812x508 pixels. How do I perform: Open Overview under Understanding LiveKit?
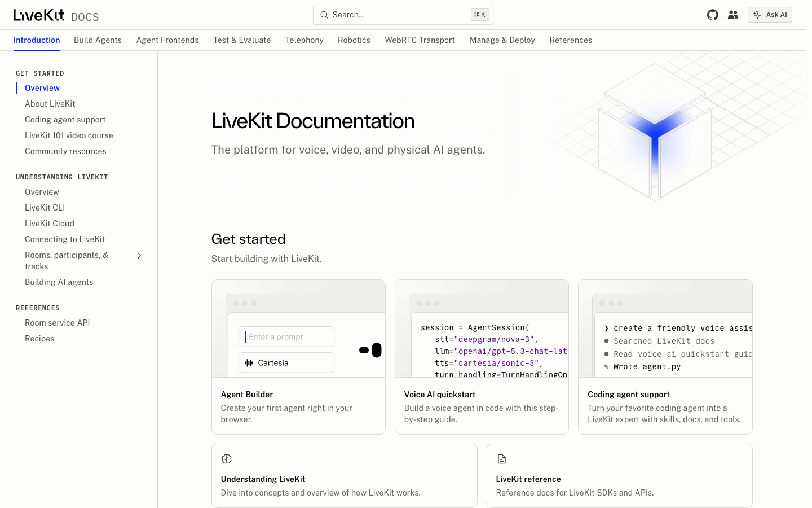tap(42, 192)
